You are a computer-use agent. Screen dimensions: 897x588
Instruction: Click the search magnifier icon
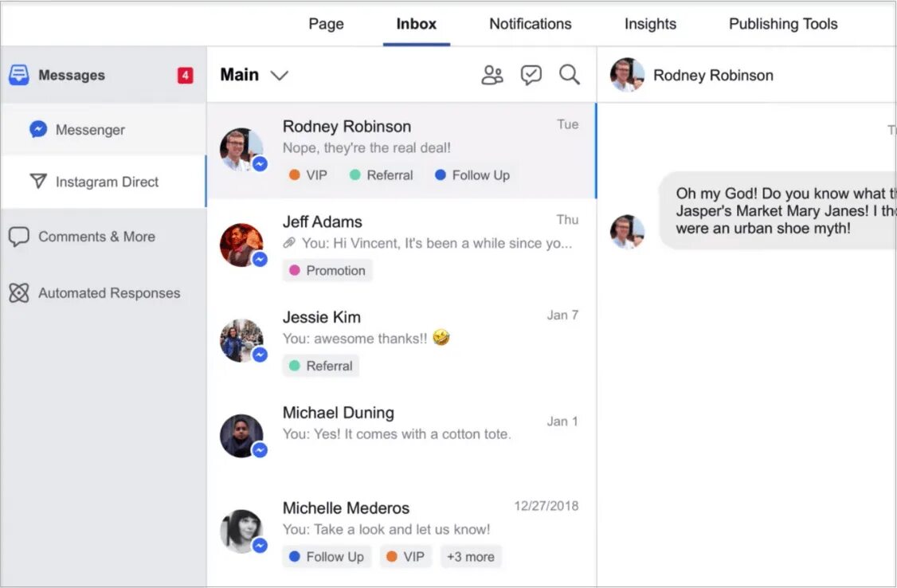coord(570,75)
